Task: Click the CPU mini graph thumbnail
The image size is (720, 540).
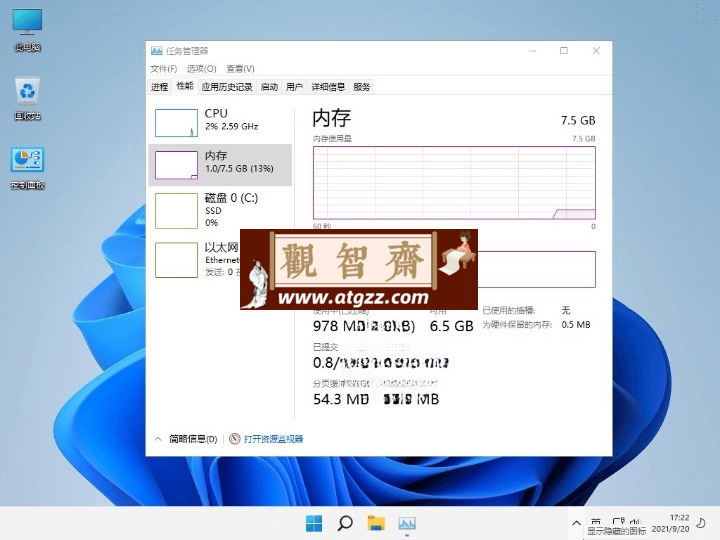Action: (176, 123)
